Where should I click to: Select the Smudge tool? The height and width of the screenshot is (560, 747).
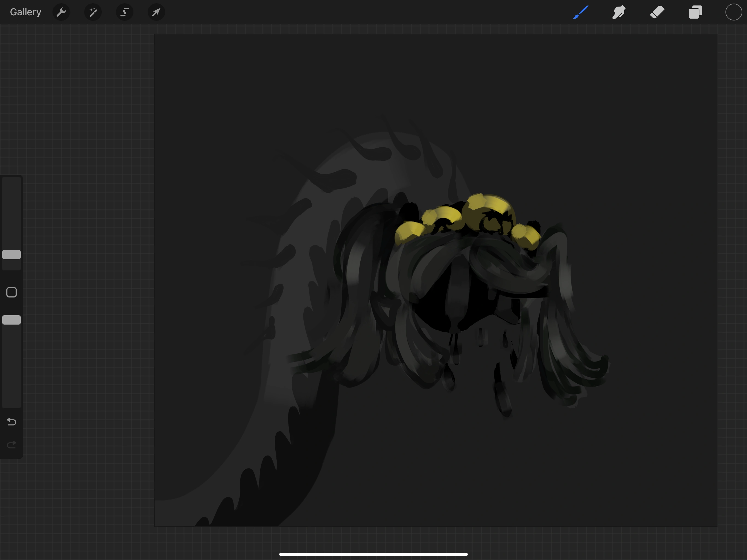(x=619, y=12)
